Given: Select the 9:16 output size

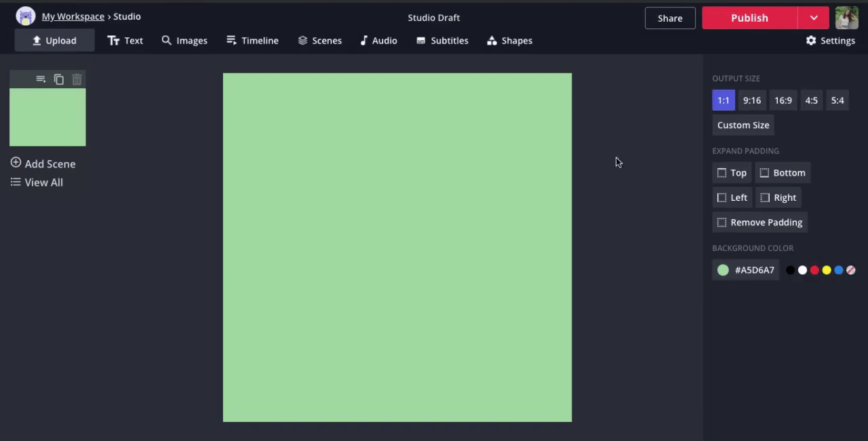Looking at the screenshot, I should (751, 100).
